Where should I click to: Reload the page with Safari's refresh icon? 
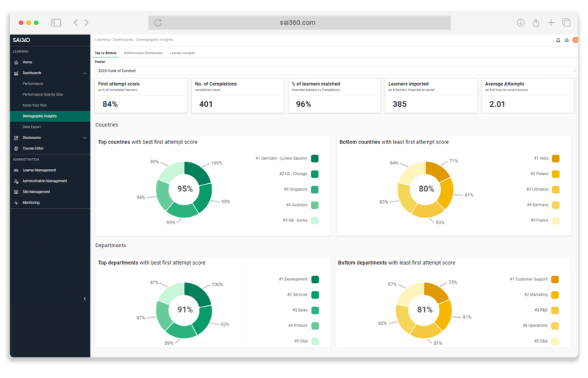click(158, 23)
